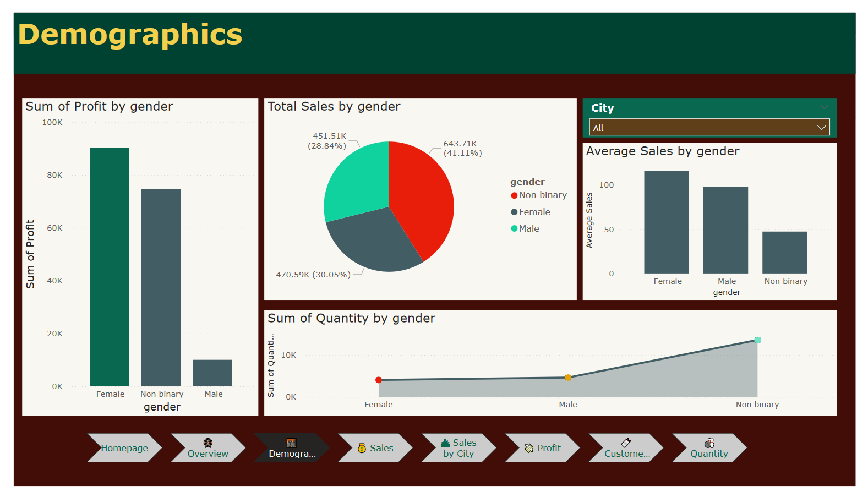
Task: Click the Sum of Profit by gender title
Action: tap(99, 106)
